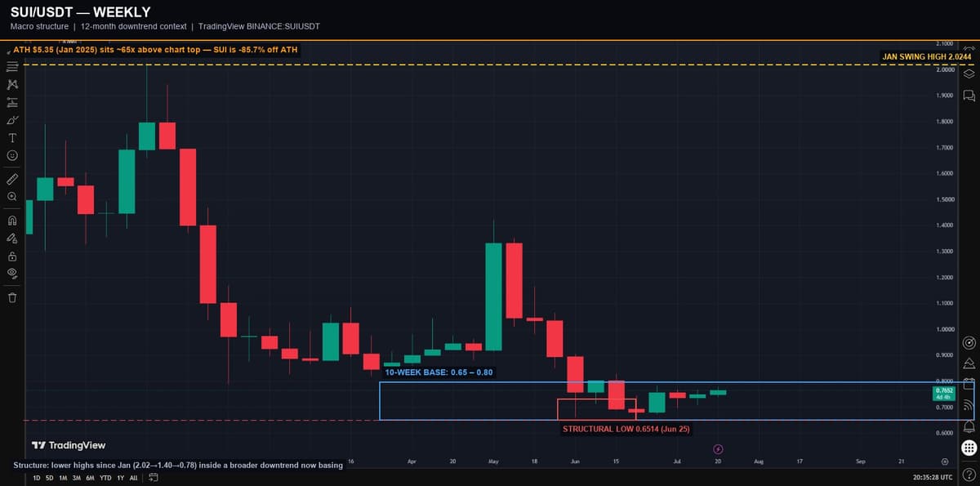Image resolution: width=980 pixels, height=486 pixels.
Task: Open the trend line tools icon
Action: coord(12,66)
